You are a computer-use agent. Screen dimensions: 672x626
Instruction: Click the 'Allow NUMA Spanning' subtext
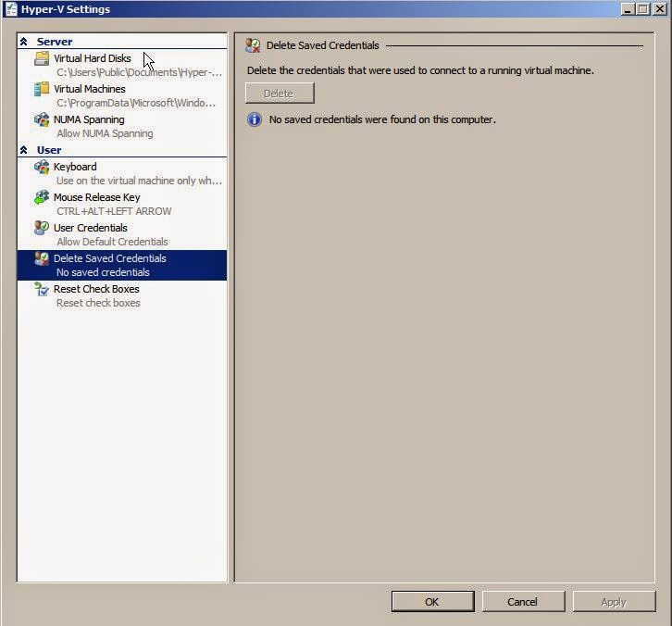click(105, 133)
